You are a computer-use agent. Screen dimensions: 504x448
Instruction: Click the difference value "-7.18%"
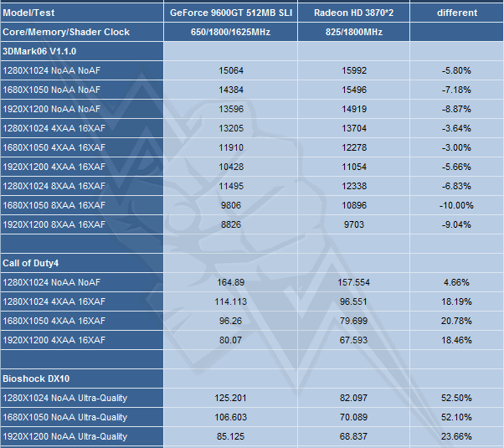456,90
